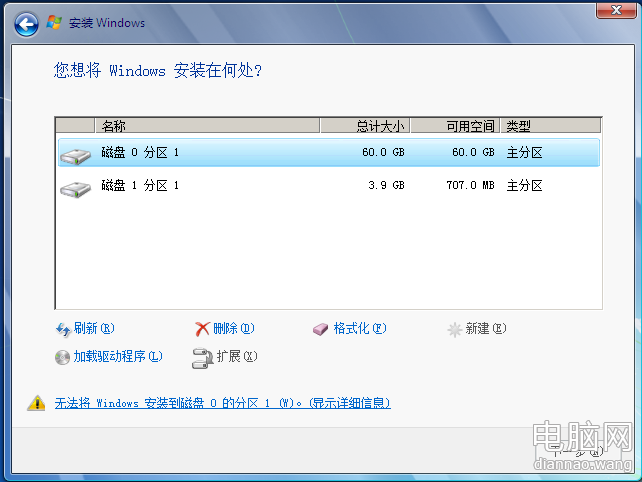Select the 磁盘 1 分区 1 row name
Image resolution: width=642 pixels, height=482 pixels.
140,186
